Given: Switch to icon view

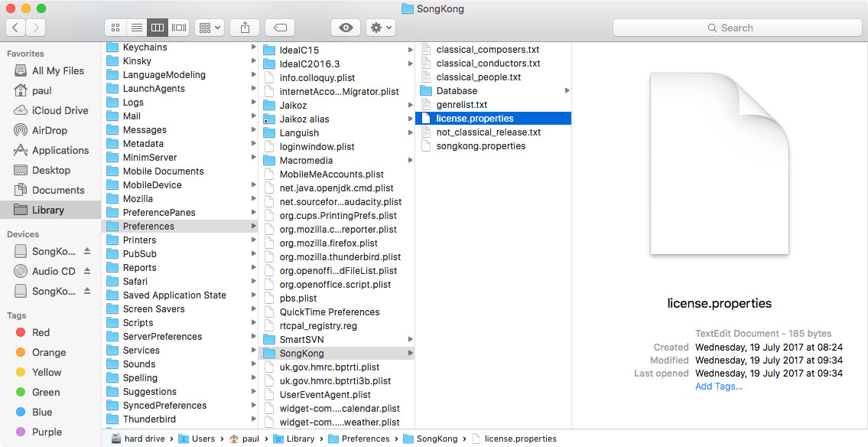Looking at the screenshot, I should pyautogui.click(x=115, y=28).
